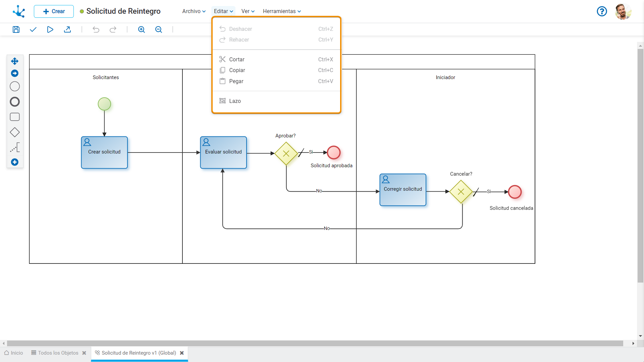Select the Solicitud aprobada end event
Image resolution: width=644 pixels, height=362 pixels.
pos(334,153)
